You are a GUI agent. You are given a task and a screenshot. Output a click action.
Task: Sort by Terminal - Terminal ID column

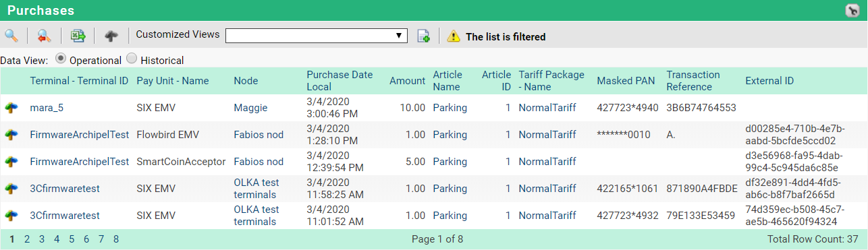point(79,81)
